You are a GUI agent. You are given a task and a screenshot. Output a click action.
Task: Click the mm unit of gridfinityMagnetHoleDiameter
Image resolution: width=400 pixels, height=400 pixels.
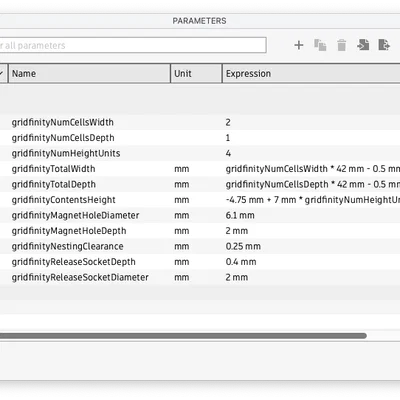click(x=182, y=216)
